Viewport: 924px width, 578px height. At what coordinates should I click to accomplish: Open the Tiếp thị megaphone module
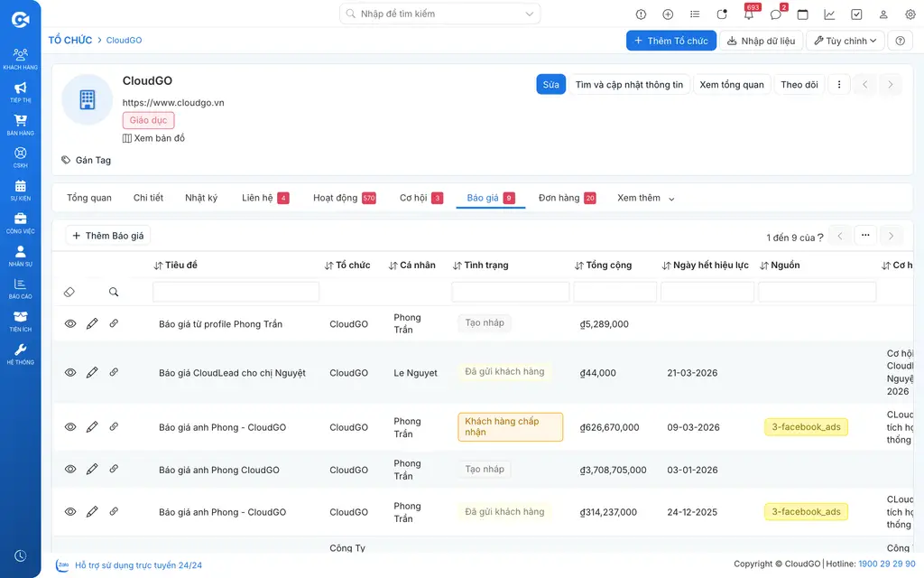(20, 92)
